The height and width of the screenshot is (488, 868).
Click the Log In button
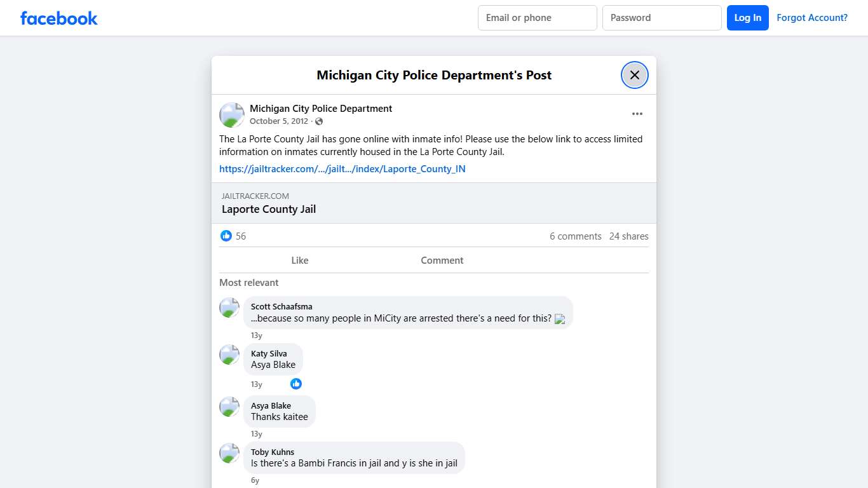point(747,18)
